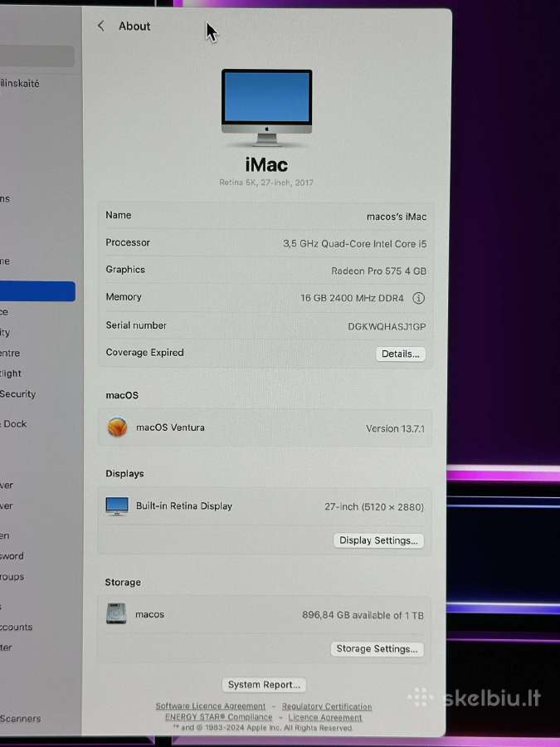Viewport: 560px width, 747px height.
Task: Click the Coverage Expired label
Action: point(144,353)
